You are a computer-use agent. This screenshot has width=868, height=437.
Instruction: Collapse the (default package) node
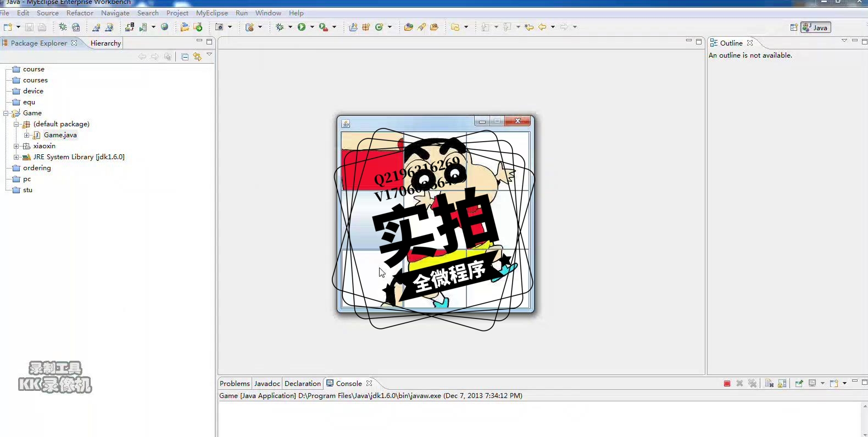[16, 124]
